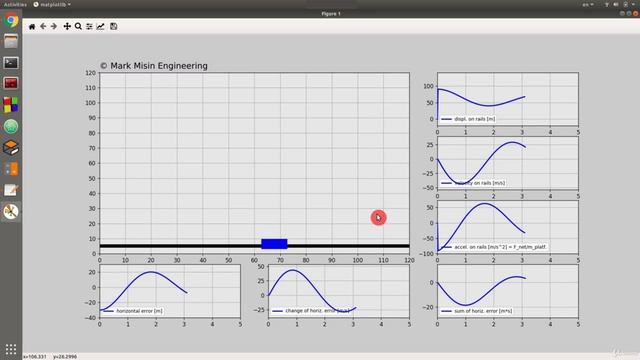Reset the plot to the original home view

(32, 27)
